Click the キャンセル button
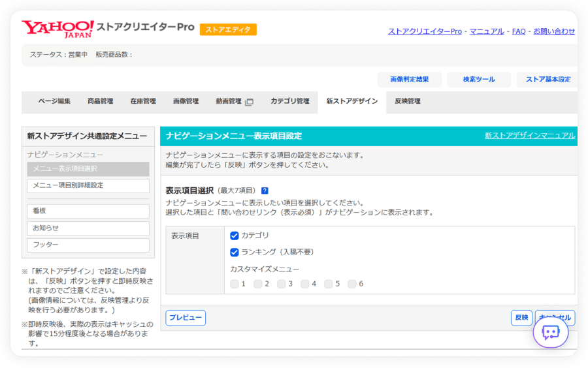 click(x=555, y=318)
